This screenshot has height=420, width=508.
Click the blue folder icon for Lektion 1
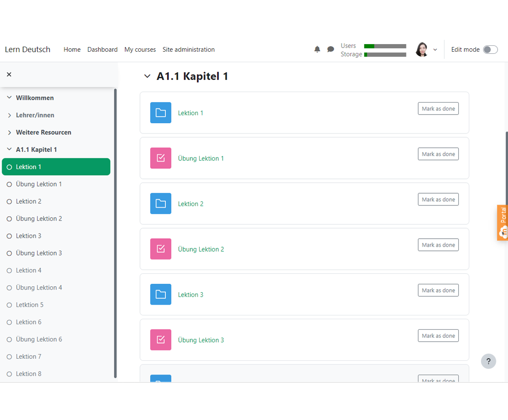click(161, 112)
